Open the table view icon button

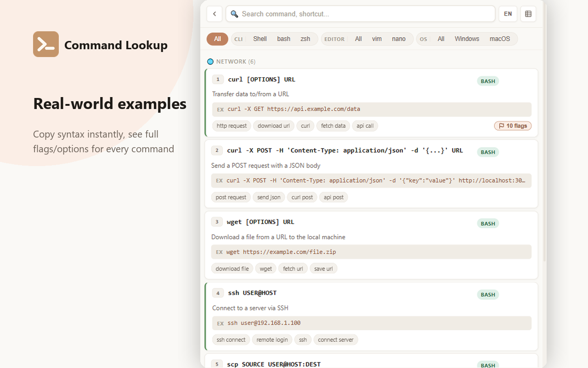528,14
